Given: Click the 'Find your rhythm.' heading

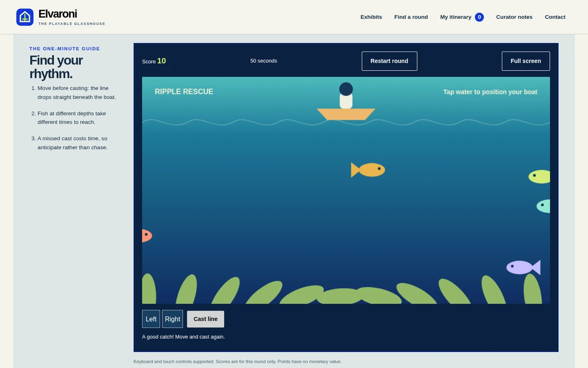Looking at the screenshot, I should [x=56, y=67].
